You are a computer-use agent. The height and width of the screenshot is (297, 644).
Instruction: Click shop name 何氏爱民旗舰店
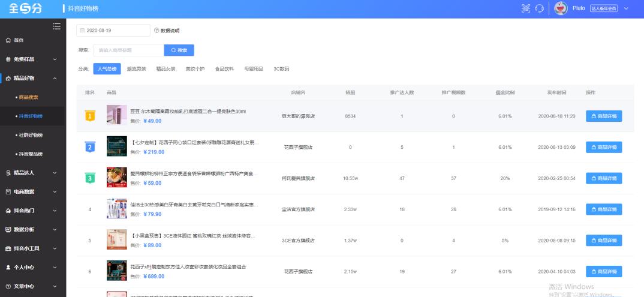(298, 178)
